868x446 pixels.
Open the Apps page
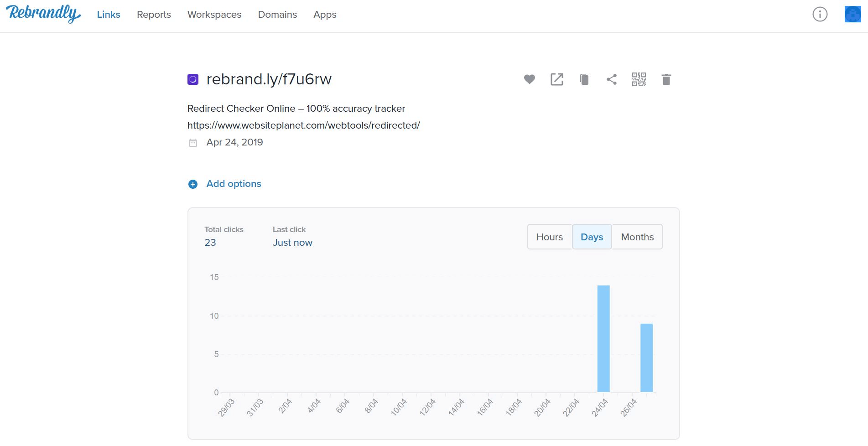tap(325, 15)
